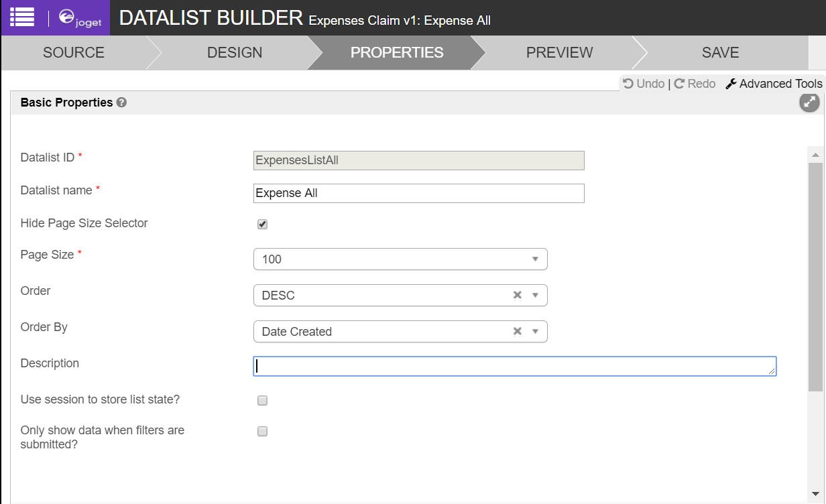826x504 pixels.
Task: Click the datalist menu icon in header
Action: point(21,17)
